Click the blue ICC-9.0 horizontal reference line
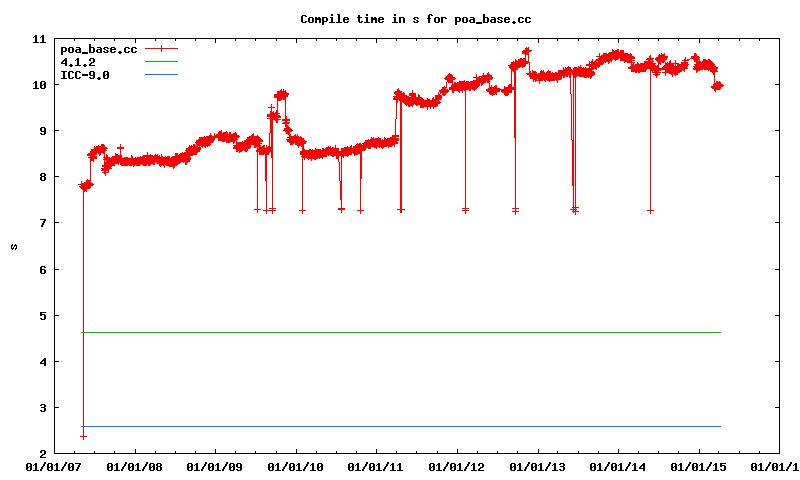Screen dimensions: 800x480 point(400,426)
